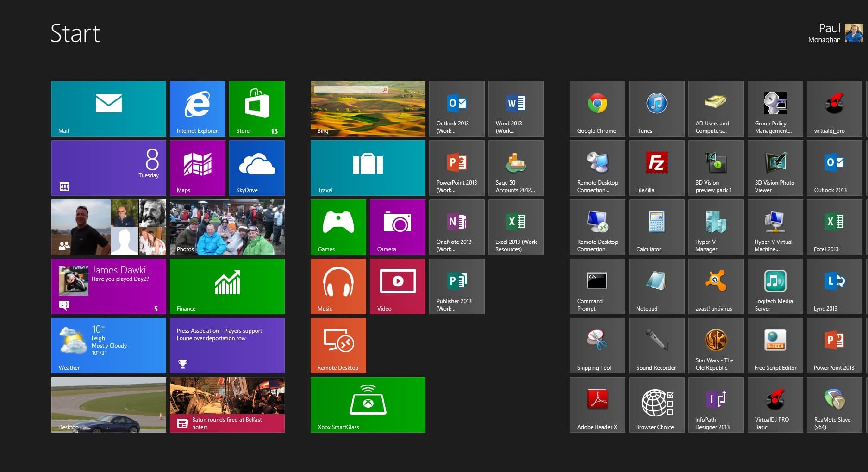Launch OneNote 2013 (Work...) tile
The image size is (868, 472).
pyautogui.click(x=457, y=227)
